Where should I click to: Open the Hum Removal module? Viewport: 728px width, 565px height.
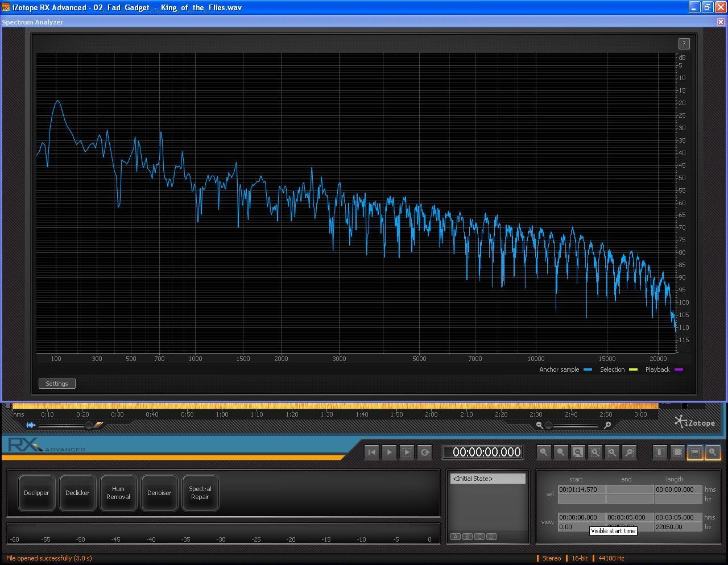118,493
